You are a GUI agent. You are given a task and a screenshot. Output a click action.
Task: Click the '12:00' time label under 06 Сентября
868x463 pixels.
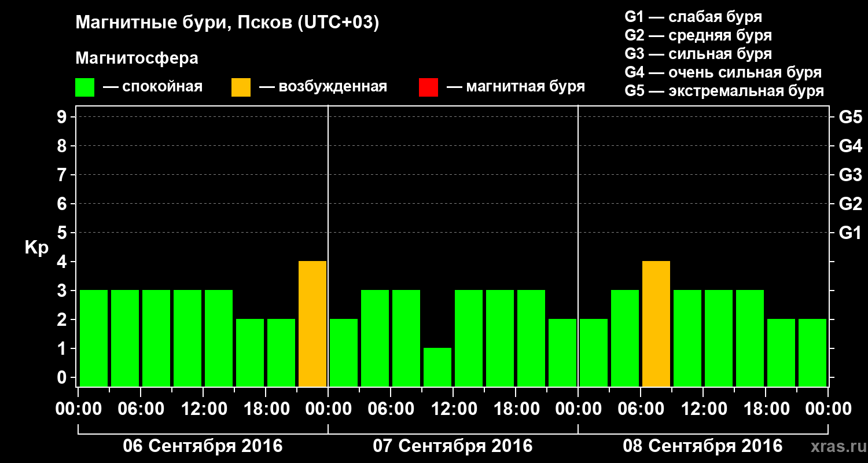coord(203,409)
